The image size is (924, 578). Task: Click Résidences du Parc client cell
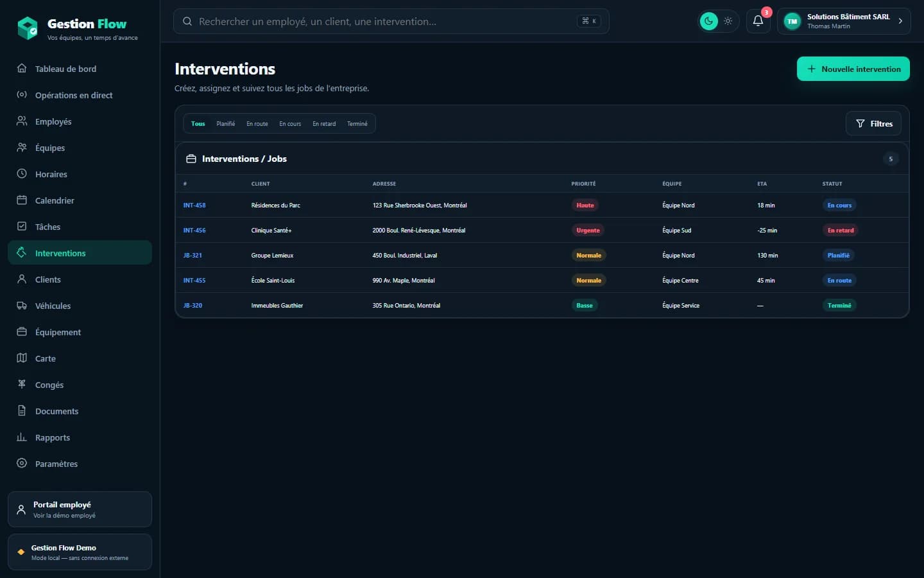pos(276,206)
